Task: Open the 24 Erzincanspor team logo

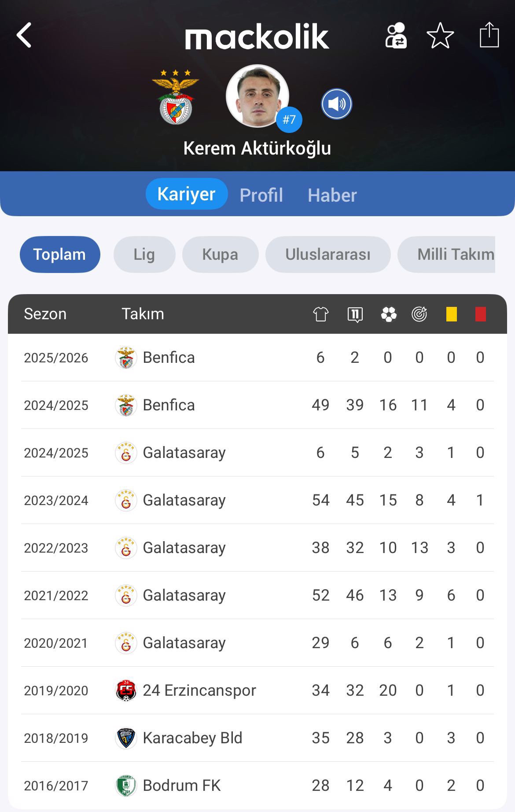Action: point(126,690)
